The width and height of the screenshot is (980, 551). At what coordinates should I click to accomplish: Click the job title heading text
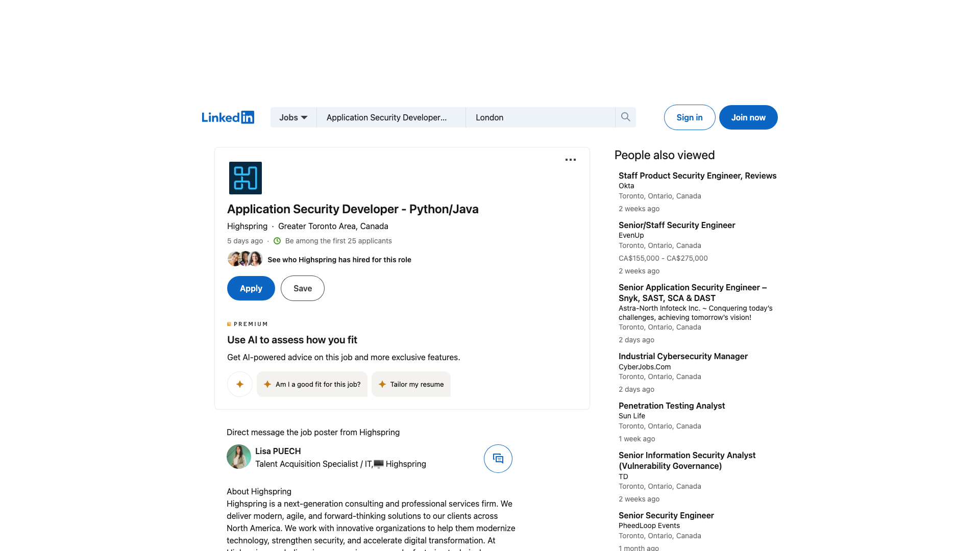[x=353, y=209]
